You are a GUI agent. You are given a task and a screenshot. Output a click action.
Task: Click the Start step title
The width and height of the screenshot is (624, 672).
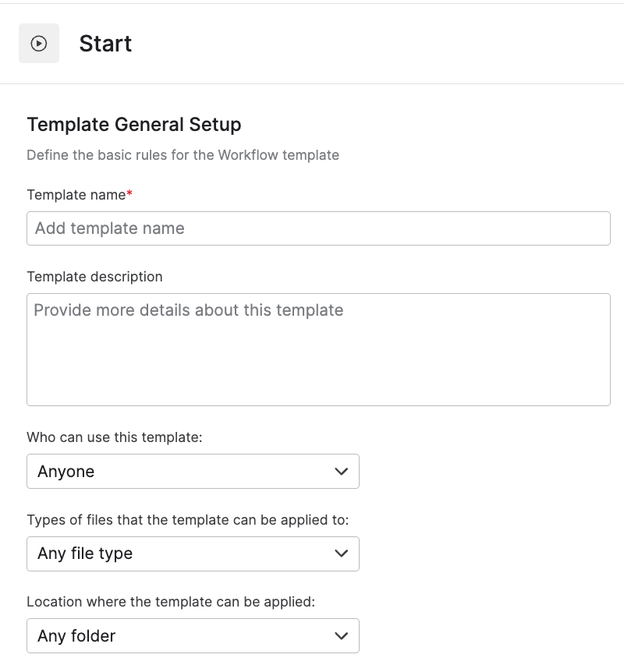pyautogui.click(x=105, y=44)
